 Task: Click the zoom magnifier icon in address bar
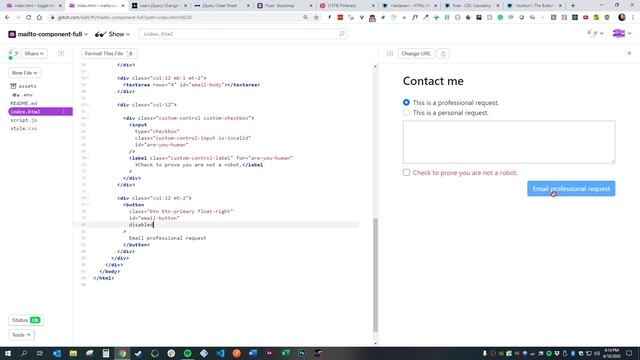305,18
